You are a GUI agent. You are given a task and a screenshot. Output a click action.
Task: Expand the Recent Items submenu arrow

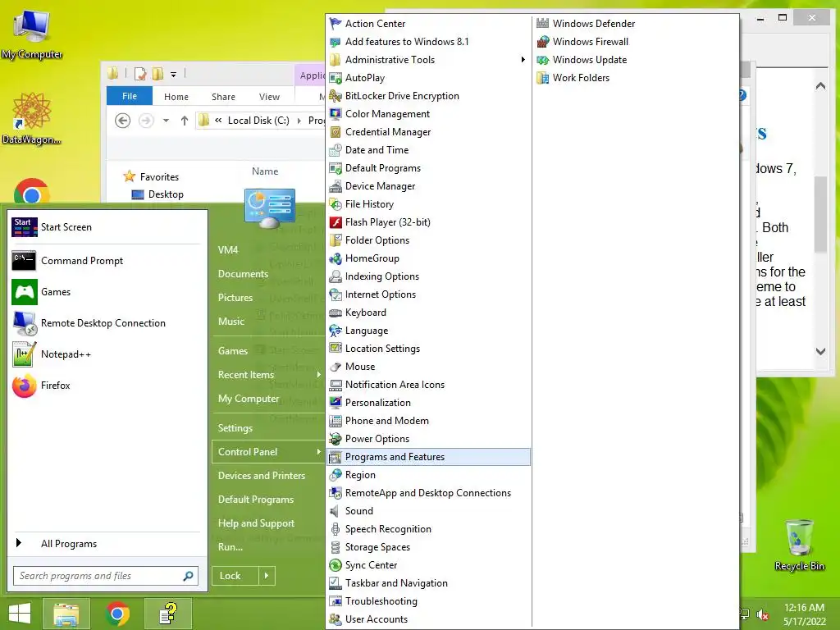319,374
